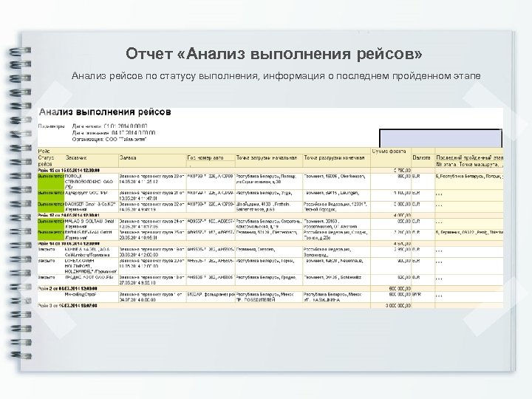Click the "Дата окончания" parameter line
Viewport: 532px width, 399px height.
point(114,133)
